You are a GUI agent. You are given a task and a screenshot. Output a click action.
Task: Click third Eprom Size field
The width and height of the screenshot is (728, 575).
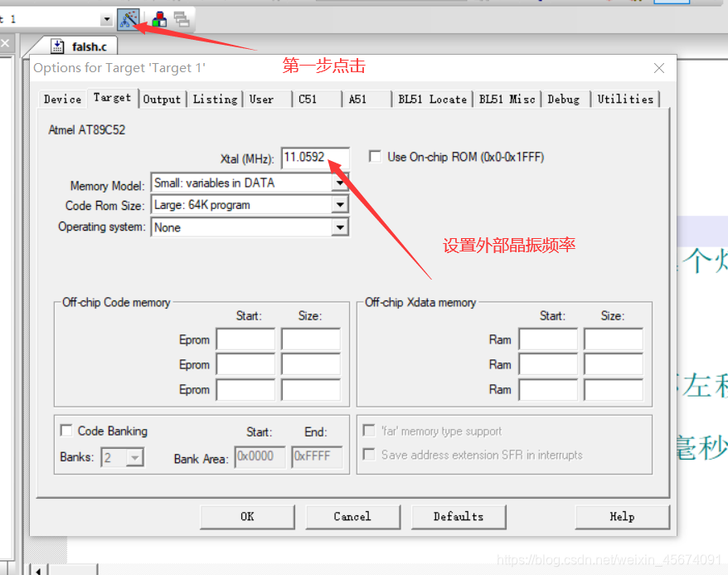[x=311, y=389]
